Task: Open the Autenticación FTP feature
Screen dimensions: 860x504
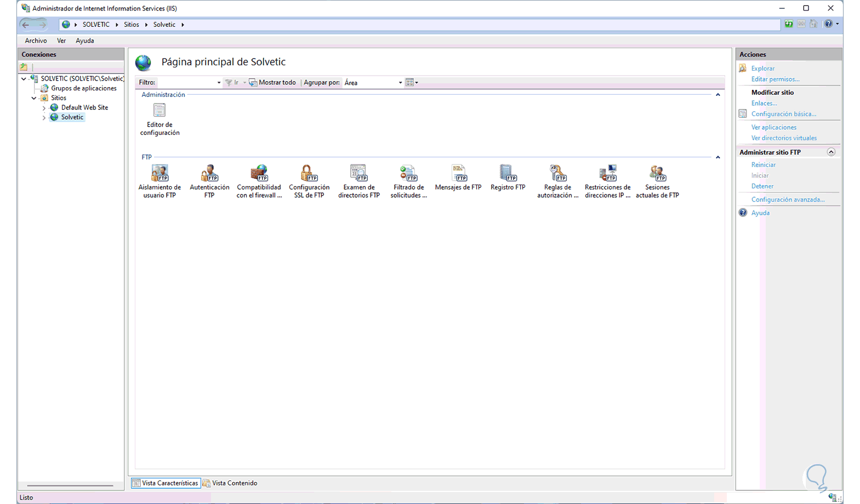Action: [x=209, y=181]
